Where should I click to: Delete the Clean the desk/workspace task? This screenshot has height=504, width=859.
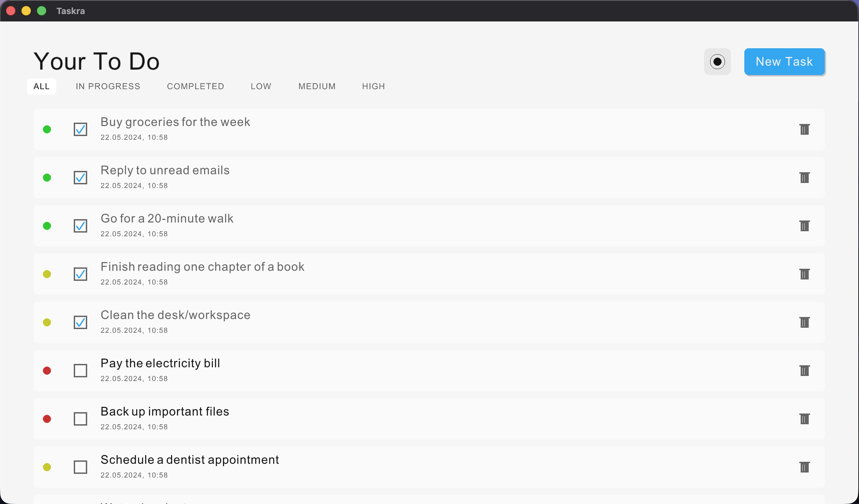click(x=804, y=322)
